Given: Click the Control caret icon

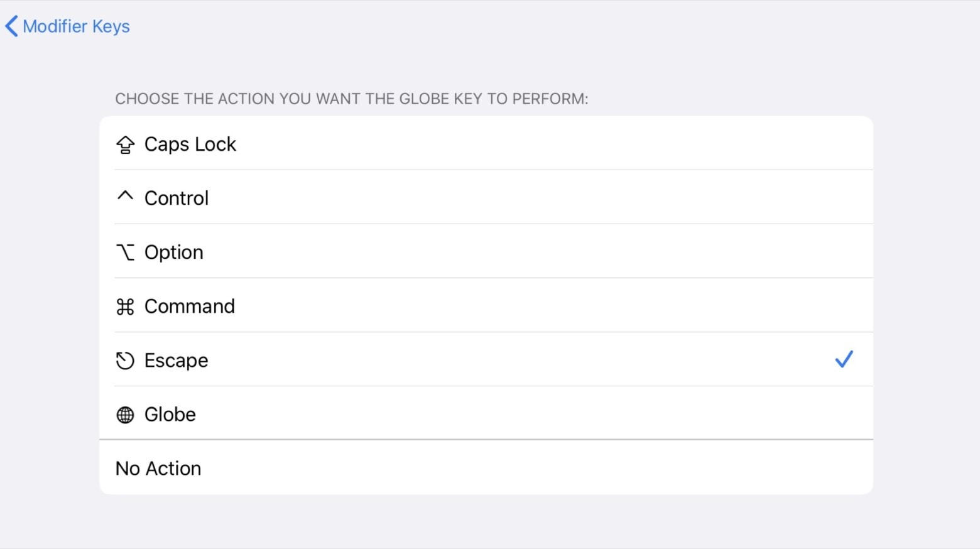Looking at the screenshot, I should click(125, 197).
